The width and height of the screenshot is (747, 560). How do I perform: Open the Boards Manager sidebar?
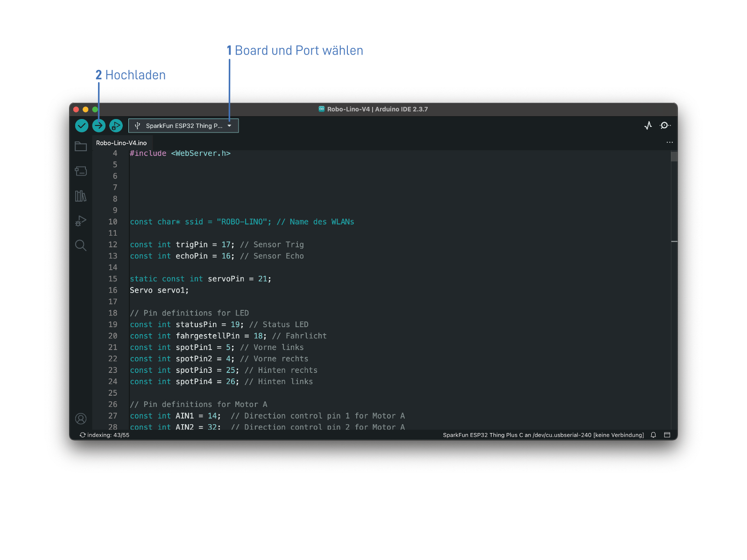coord(81,171)
